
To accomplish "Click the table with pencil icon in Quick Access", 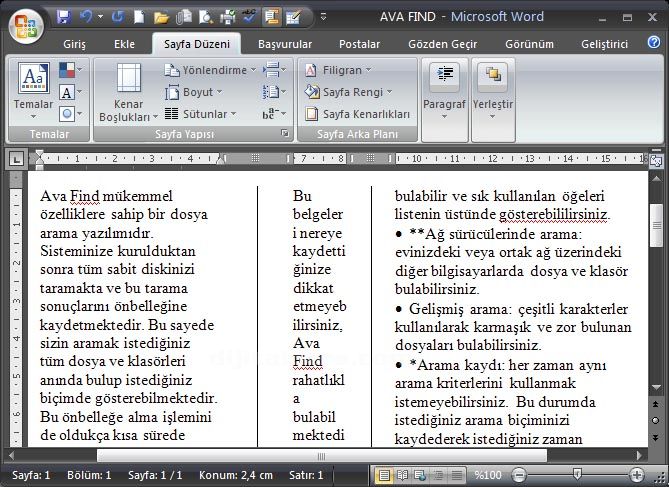I will [294, 17].
